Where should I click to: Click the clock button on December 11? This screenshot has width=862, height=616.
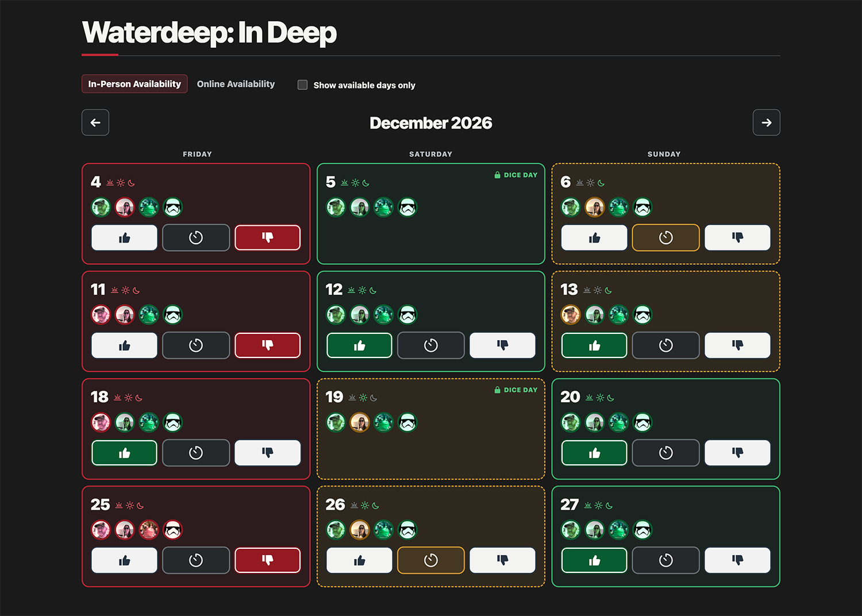point(196,345)
